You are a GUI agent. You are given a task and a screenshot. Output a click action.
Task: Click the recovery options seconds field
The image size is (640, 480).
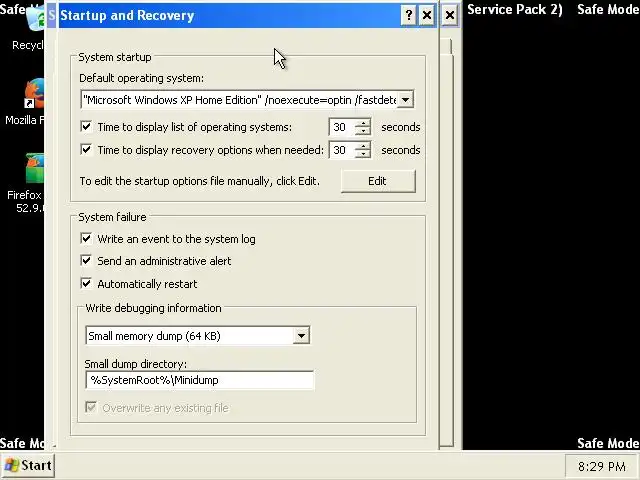342,150
